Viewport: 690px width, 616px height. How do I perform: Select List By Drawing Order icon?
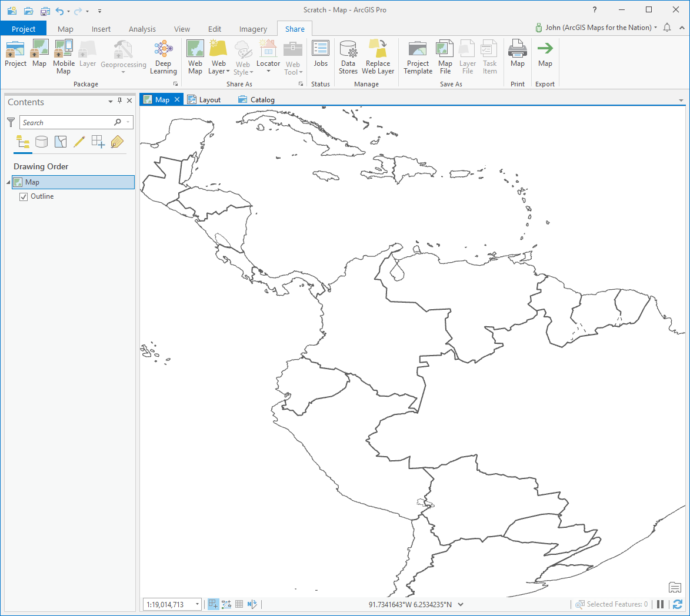(x=23, y=142)
